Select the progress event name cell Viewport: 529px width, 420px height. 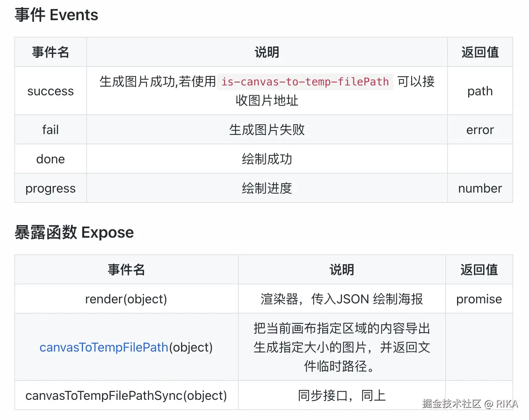pos(51,188)
